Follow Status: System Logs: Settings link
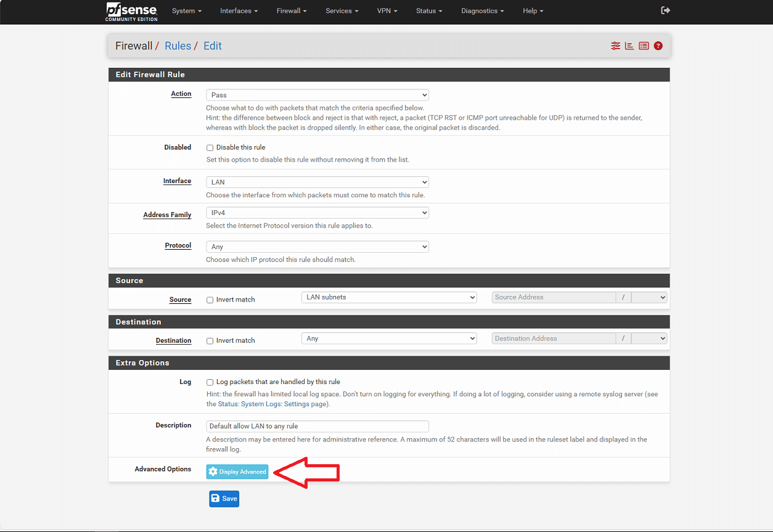773x532 pixels. point(263,404)
